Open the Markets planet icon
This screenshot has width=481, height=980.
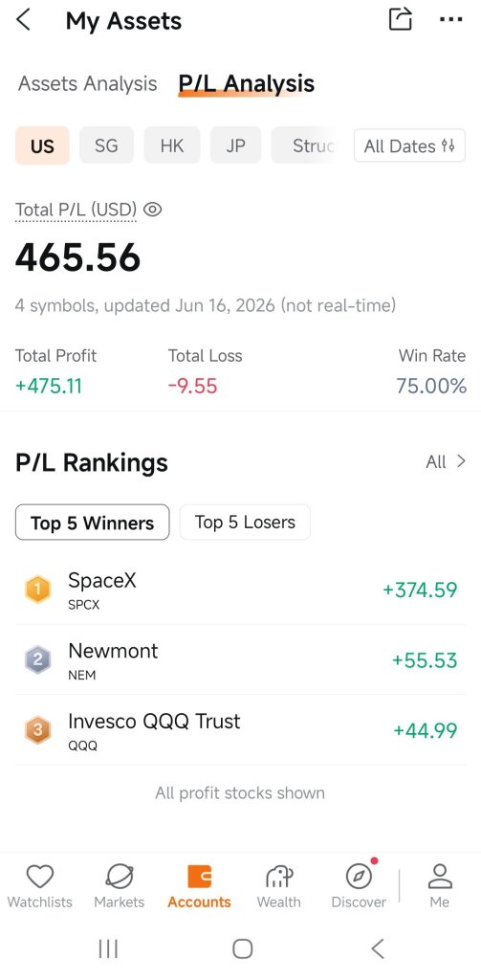point(119,877)
